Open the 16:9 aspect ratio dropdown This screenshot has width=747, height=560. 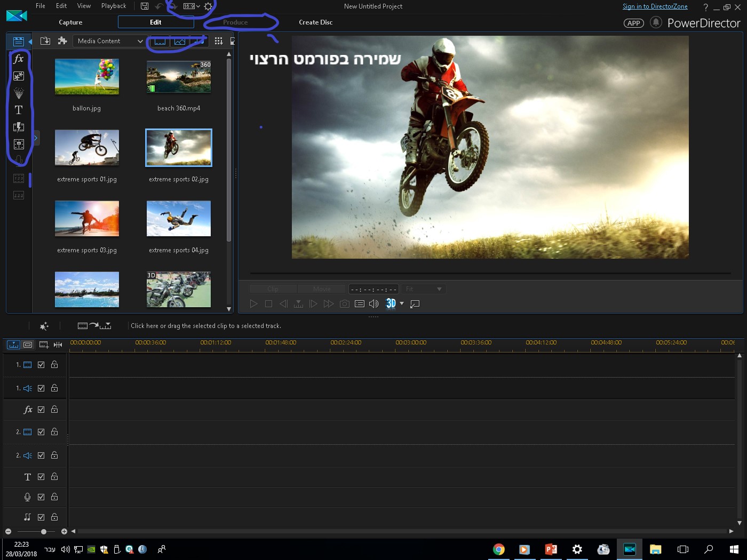pyautogui.click(x=192, y=6)
